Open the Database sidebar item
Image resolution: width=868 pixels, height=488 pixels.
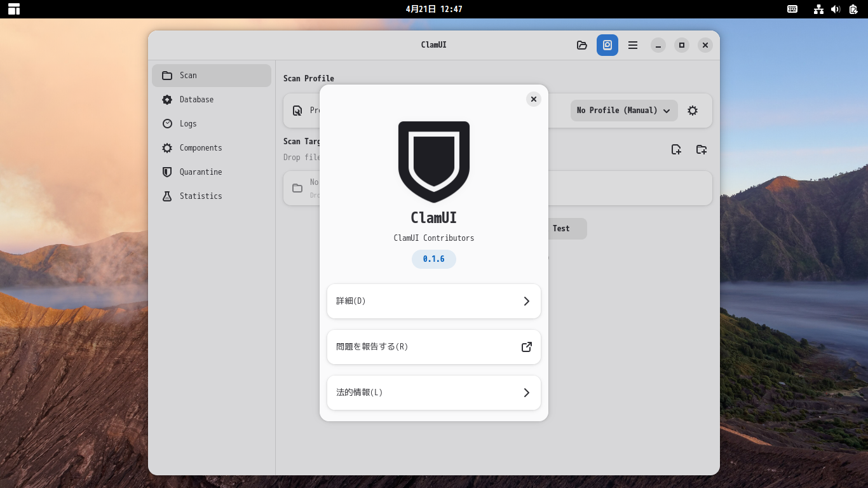[x=212, y=100]
